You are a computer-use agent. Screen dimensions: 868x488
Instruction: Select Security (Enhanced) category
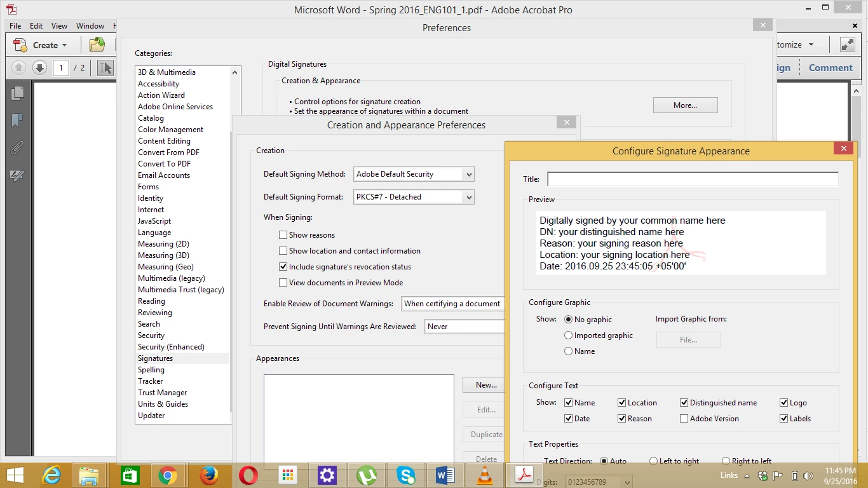[x=183, y=347]
